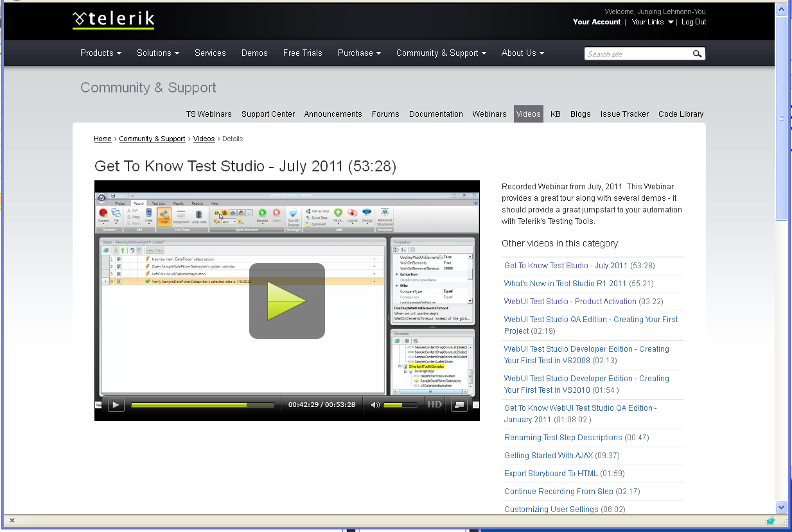Click the Videos breadcrumb link
The image size is (792, 532).
pos(204,139)
